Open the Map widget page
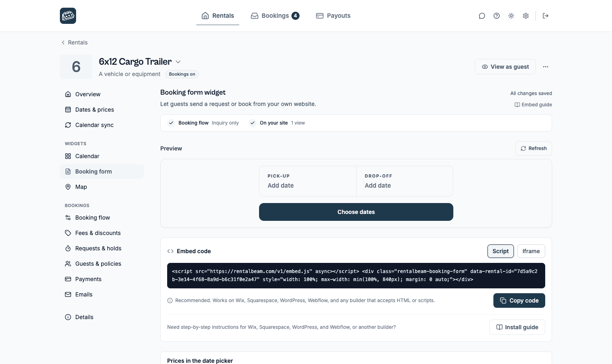612x364 pixels. [102, 187]
